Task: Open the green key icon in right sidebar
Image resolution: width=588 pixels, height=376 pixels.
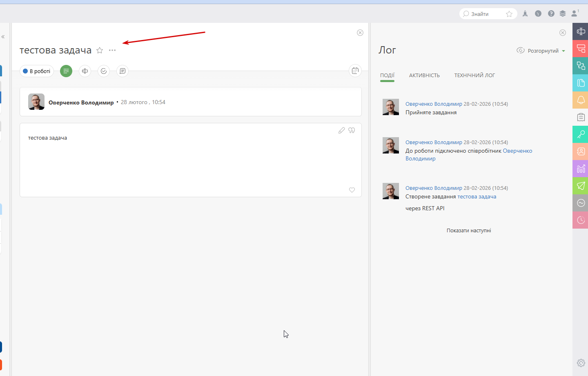Action: point(580,134)
